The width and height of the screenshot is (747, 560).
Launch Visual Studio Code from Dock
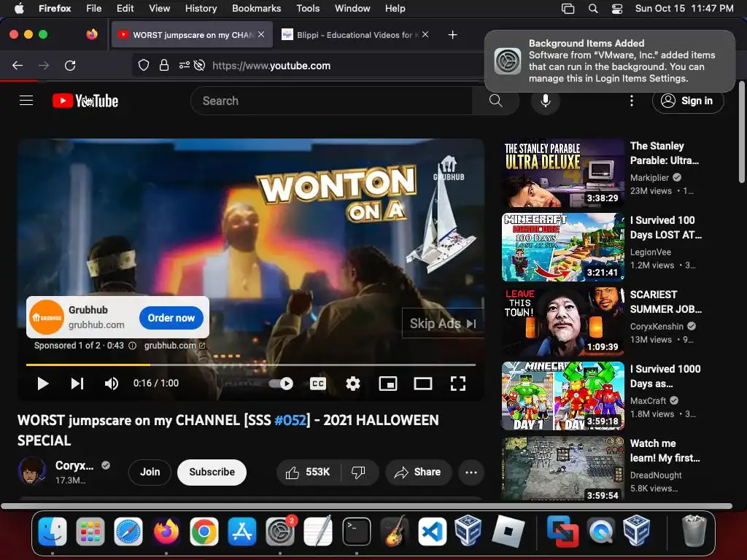coord(432,532)
